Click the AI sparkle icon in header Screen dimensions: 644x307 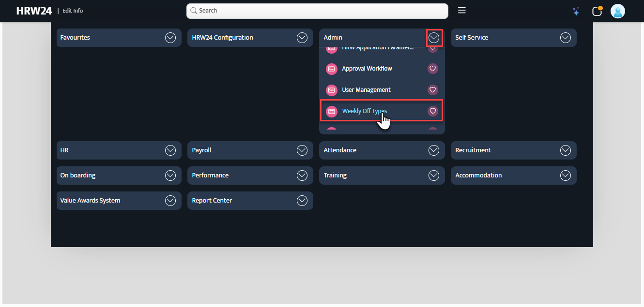click(x=576, y=11)
